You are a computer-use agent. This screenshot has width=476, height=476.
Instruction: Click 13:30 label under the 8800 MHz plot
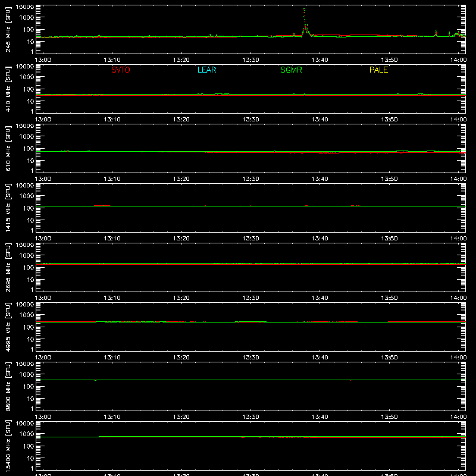[250, 417]
